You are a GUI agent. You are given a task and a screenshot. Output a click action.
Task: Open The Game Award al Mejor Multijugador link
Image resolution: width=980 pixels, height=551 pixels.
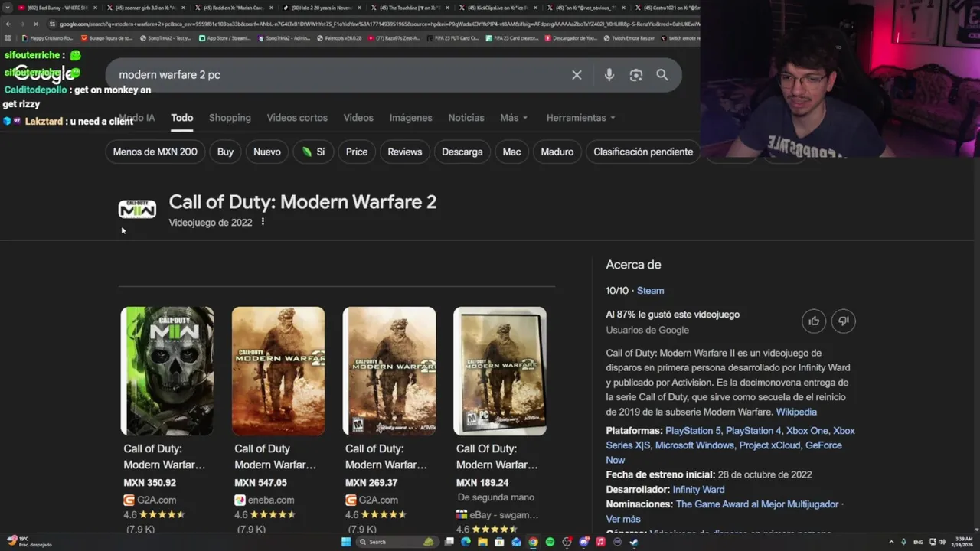(x=757, y=504)
